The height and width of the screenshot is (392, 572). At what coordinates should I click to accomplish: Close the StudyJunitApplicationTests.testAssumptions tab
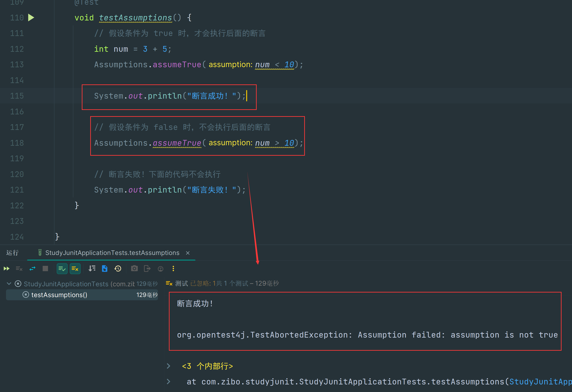188,253
